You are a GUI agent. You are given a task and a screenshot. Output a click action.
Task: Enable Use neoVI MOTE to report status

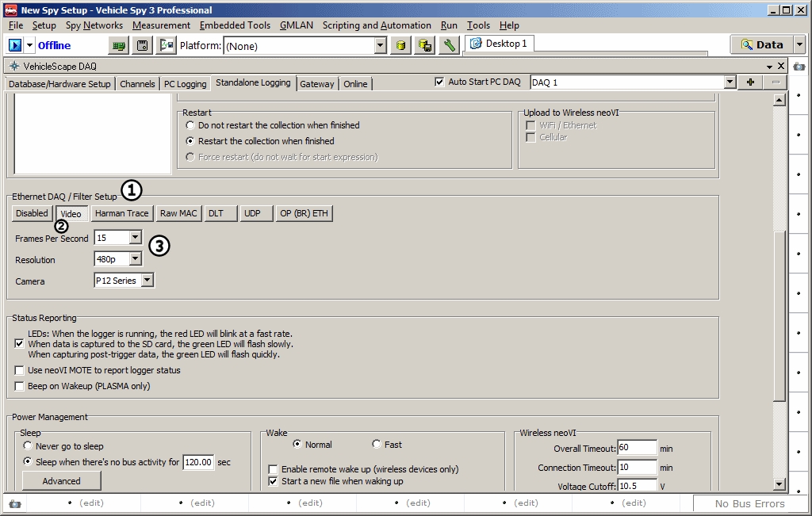click(20, 370)
